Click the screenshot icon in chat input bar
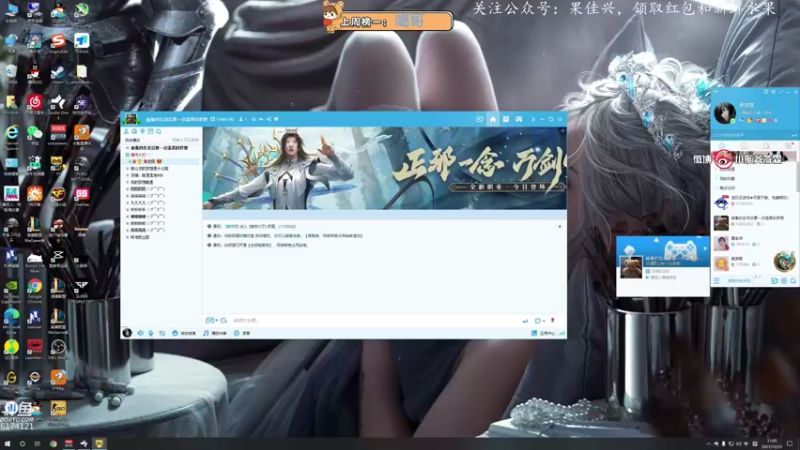800x450 pixels. click(x=223, y=320)
